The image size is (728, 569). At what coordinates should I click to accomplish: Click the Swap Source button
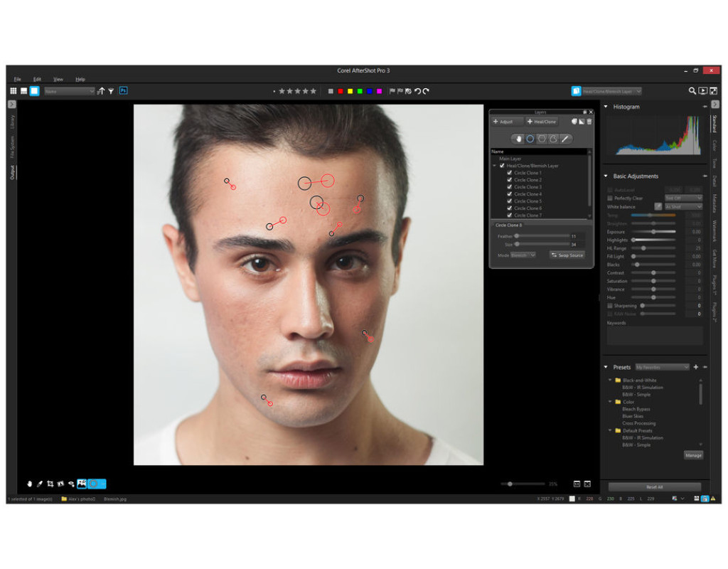click(x=567, y=255)
